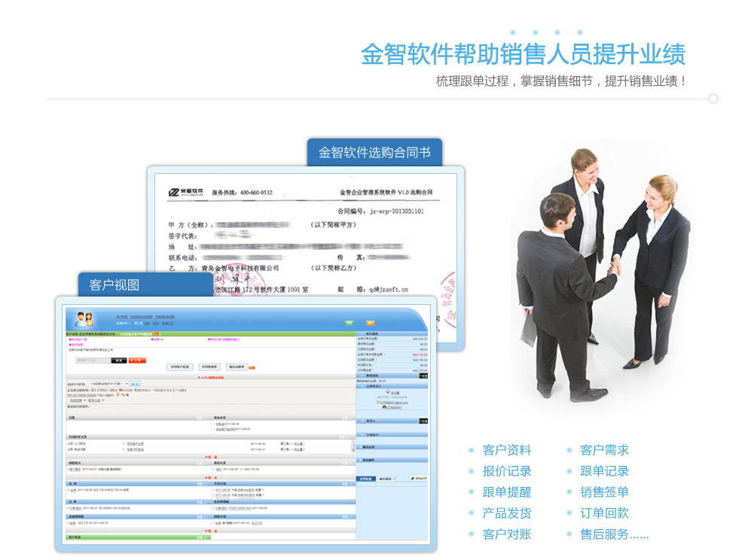Image resolution: width=736 pixels, height=560 pixels.
Task: Select the 客户资料 feature item
Action: point(507,450)
